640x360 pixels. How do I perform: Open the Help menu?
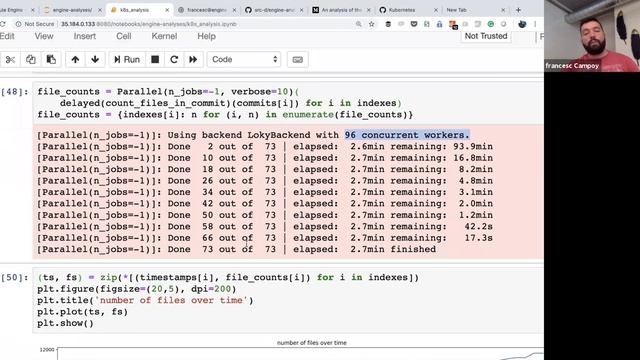tap(206, 36)
